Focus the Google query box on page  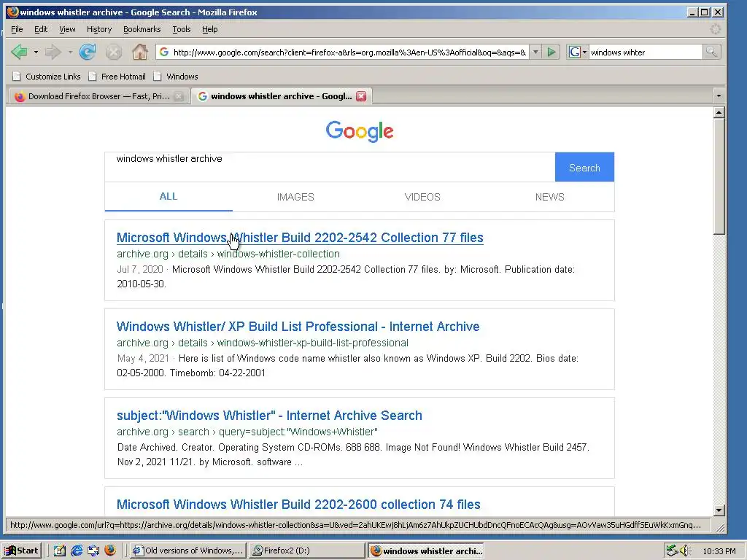[330, 167]
